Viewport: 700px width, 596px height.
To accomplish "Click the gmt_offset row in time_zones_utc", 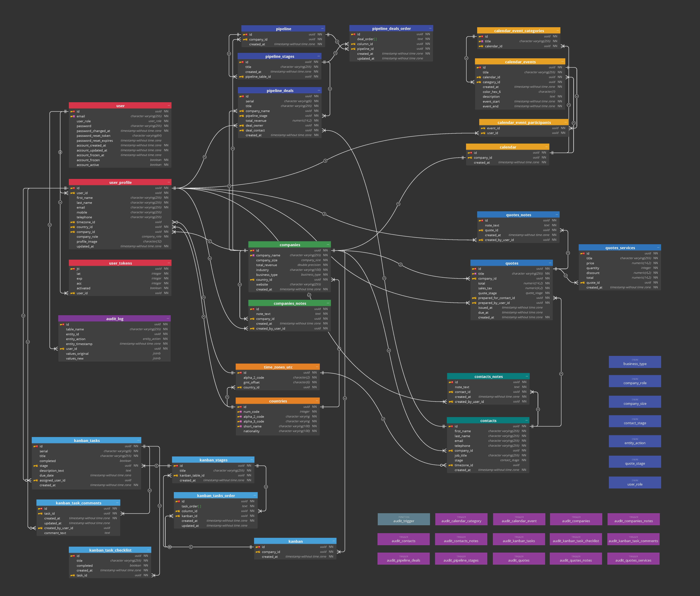I will click(x=278, y=383).
